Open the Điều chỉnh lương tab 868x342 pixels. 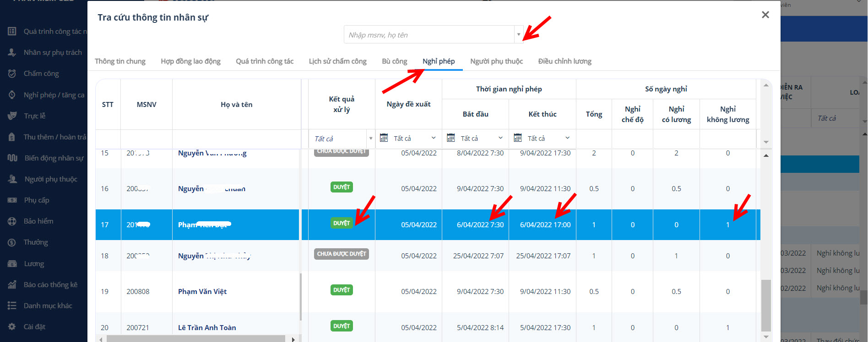click(x=564, y=61)
